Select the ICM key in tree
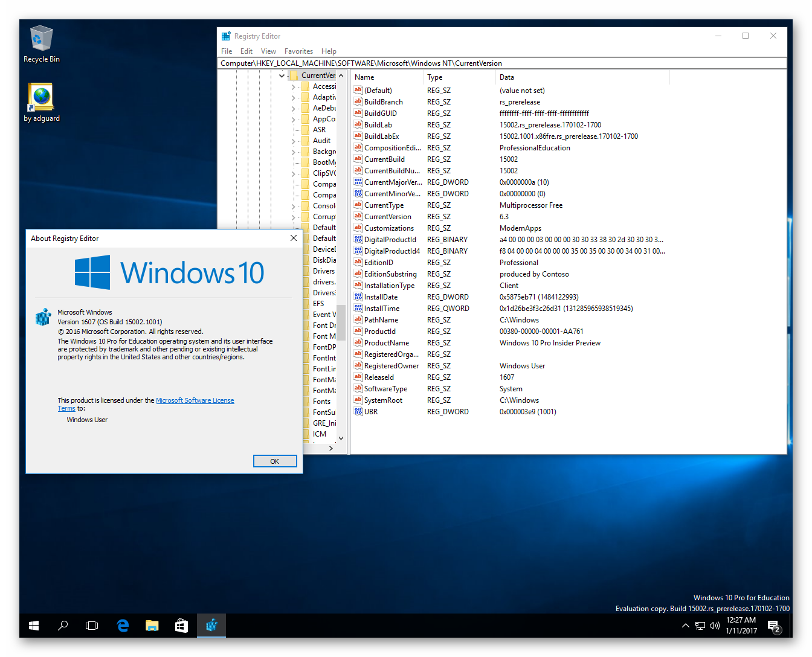The height and width of the screenshot is (657, 812). point(320,434)
